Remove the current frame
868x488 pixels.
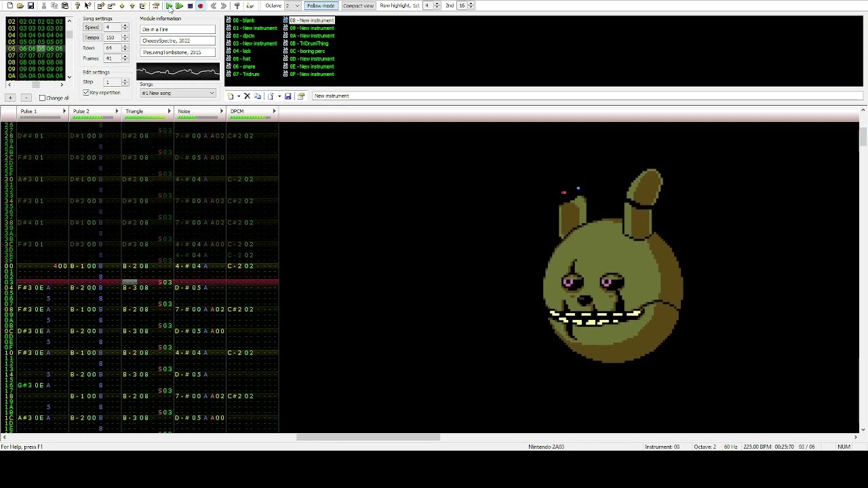coord(111,5)
